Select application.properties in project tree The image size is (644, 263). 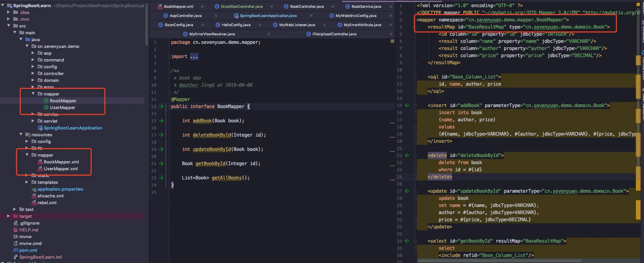coord(60,189)
